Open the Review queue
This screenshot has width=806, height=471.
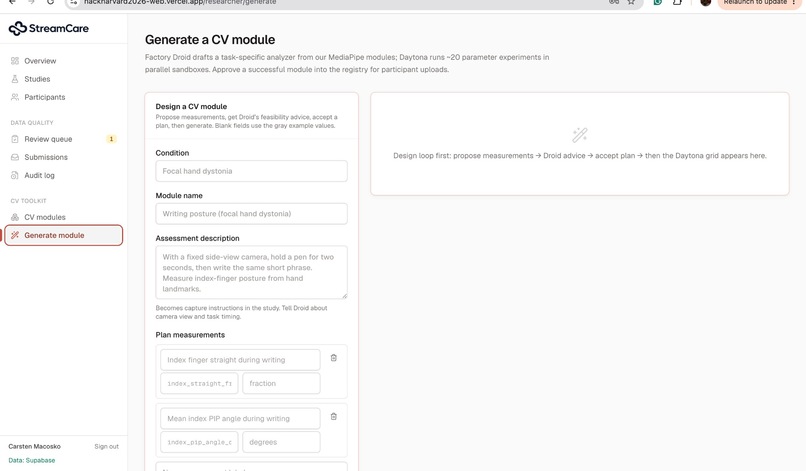[x=48, y=139]
